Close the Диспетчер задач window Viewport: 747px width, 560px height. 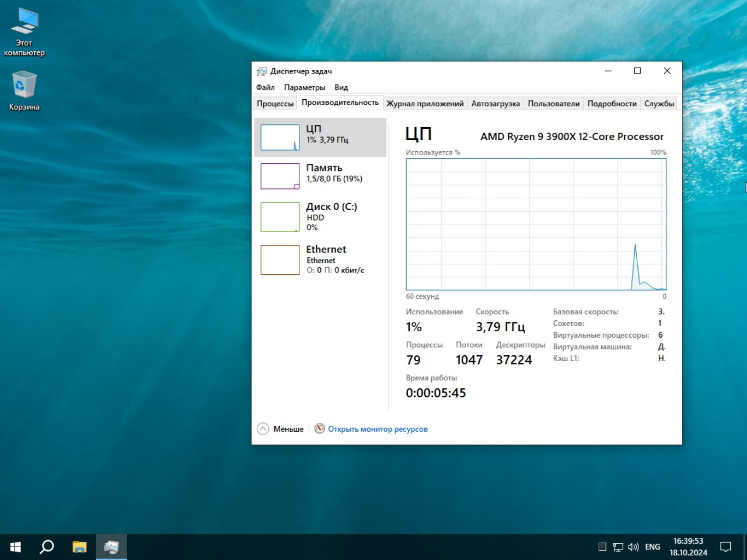(x=667, y=71)
